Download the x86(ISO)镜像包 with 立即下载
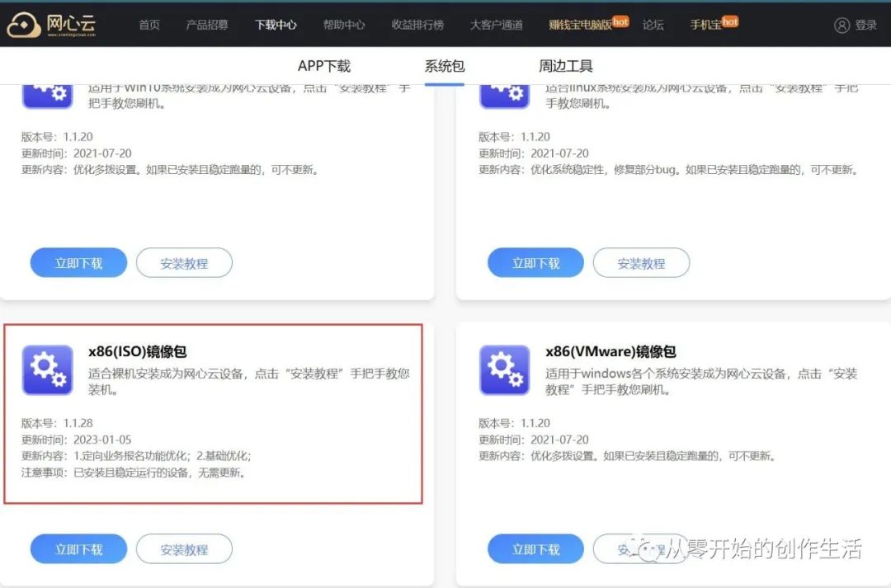The height and width of the screenshot is (588, 891). click(x=78, y=549)
